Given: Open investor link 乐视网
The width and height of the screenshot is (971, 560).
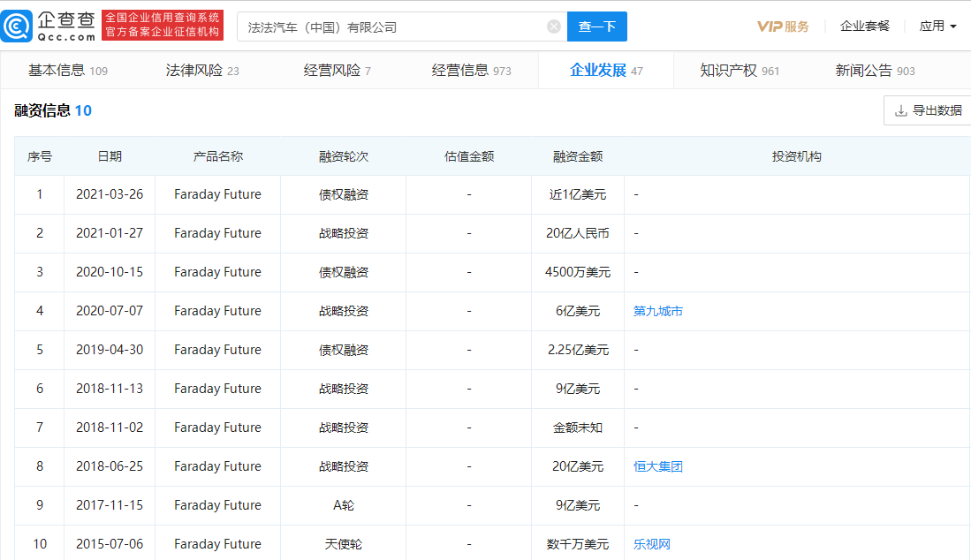Looking at the screenshot, I should (652, 544).
